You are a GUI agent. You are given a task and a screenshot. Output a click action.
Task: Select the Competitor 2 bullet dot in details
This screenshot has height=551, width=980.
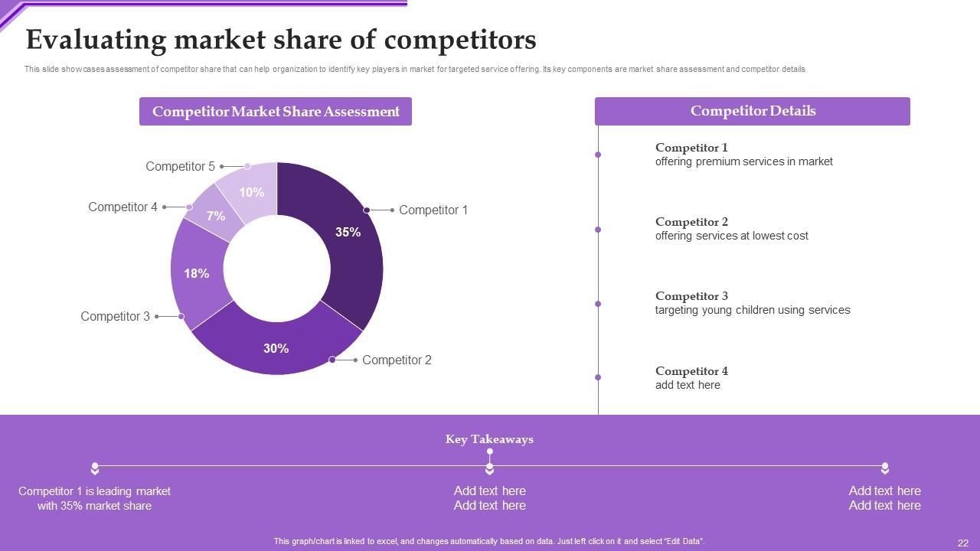[x=598, y=229]
